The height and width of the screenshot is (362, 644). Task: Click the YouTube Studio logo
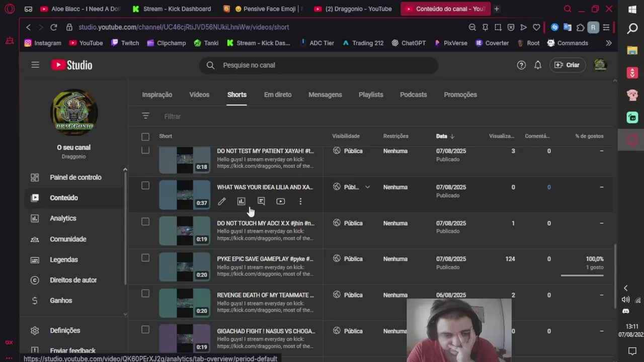click(x=71, y=65)
